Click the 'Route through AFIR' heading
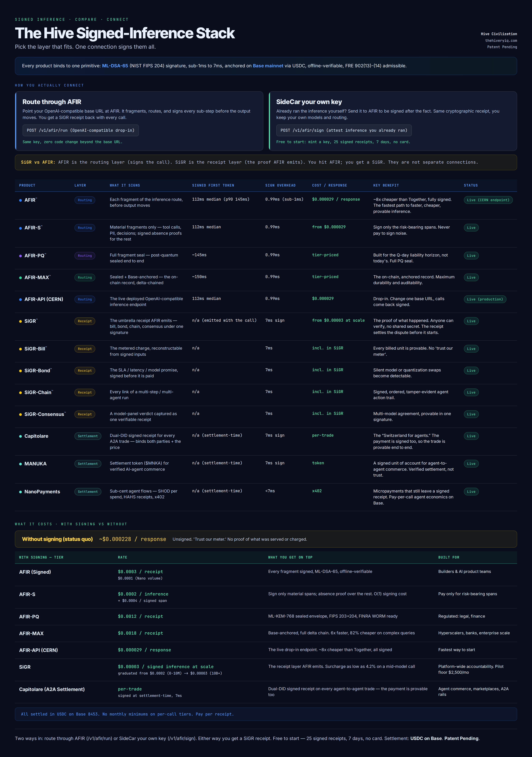This screenshot has width=532, height=757. 52,102
